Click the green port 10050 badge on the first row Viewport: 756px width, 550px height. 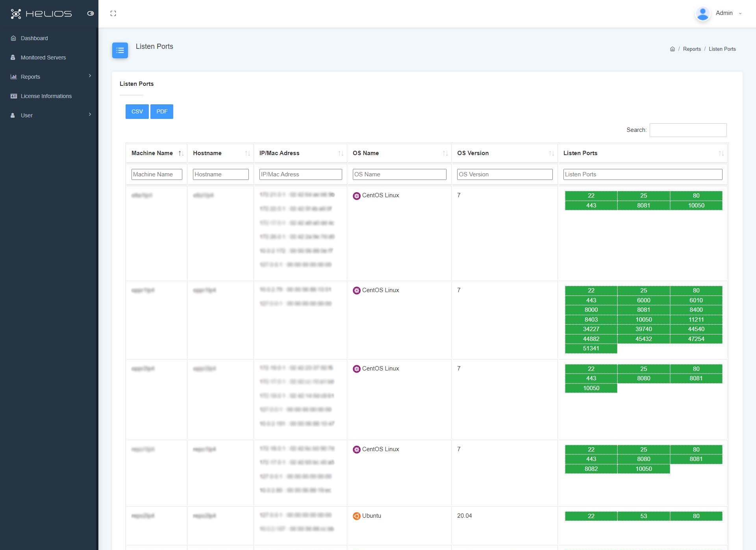(x=696, y=205)
